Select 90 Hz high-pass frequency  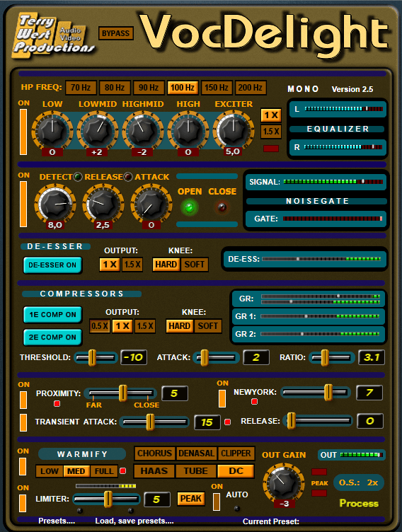coord(149,88)
